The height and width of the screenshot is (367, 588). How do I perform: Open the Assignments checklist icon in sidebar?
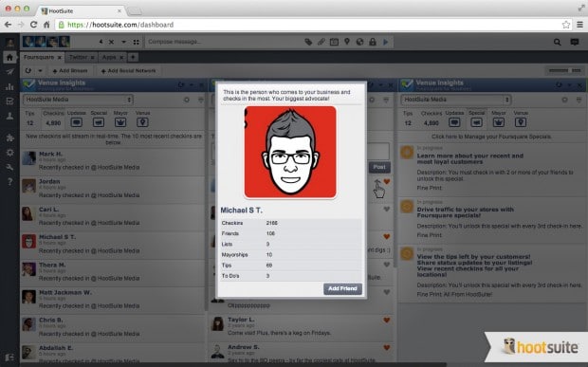[9, 101]
